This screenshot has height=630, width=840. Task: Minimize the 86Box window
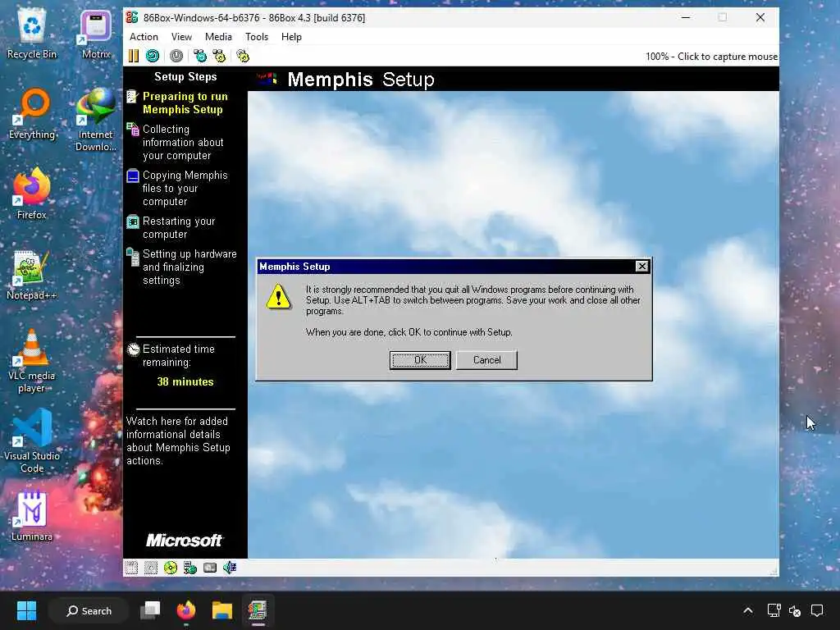(x=685, y=18)
